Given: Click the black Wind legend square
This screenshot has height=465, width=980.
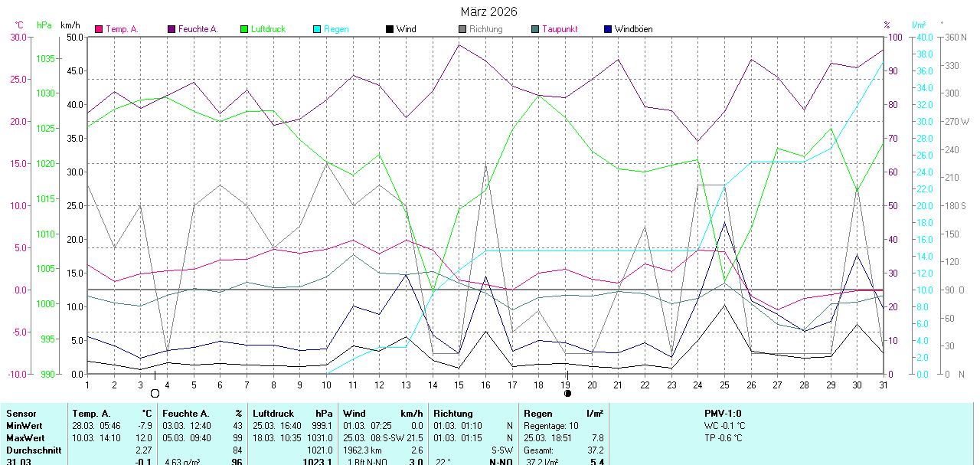Looking at the screenshot, I should pyautogui.click(x=390, y=29).
